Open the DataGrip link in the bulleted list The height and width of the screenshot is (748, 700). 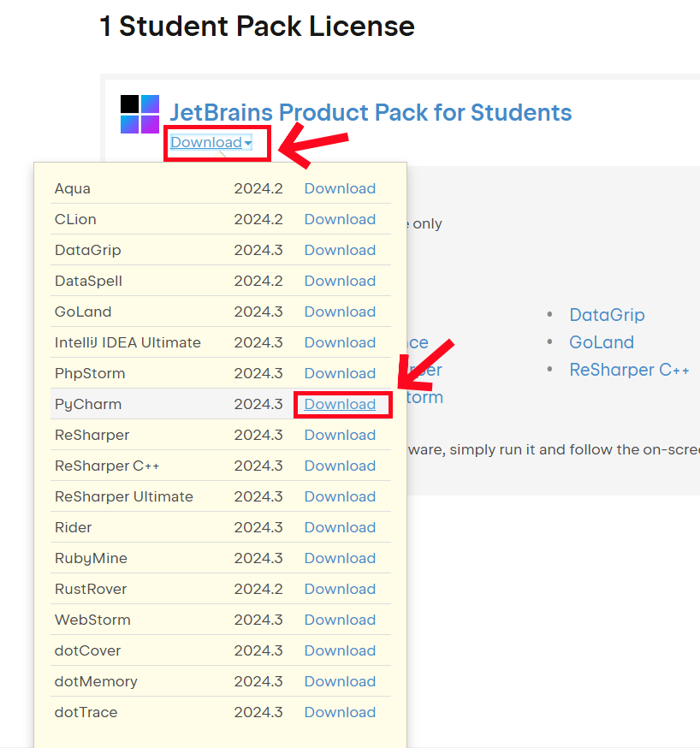[x=607, y=315]
